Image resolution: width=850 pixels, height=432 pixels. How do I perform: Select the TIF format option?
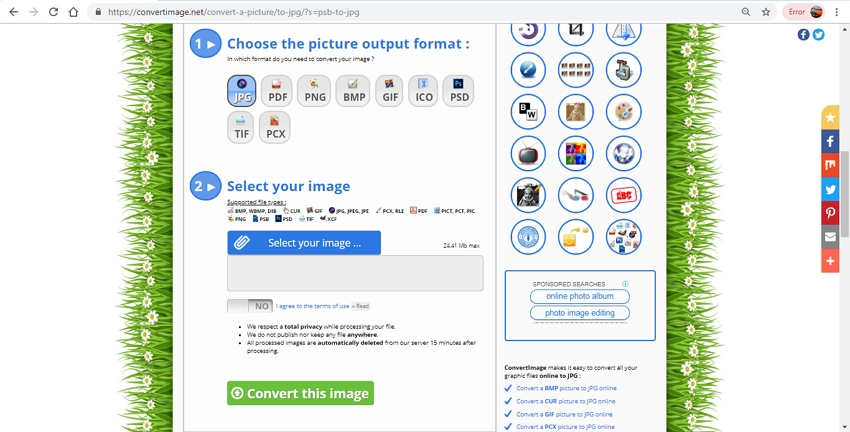[x=241, y=127]
